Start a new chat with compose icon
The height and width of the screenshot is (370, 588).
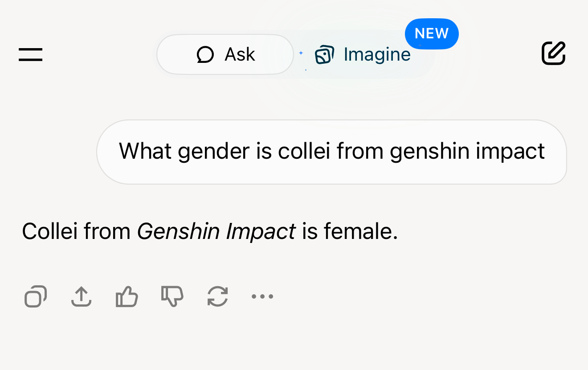click(554, 53)
